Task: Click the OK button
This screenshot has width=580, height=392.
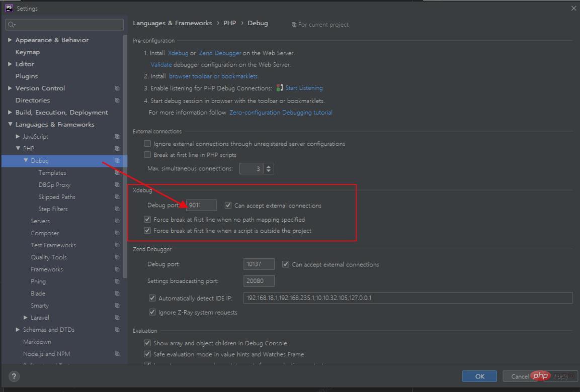Action: (x=479, y=376)
